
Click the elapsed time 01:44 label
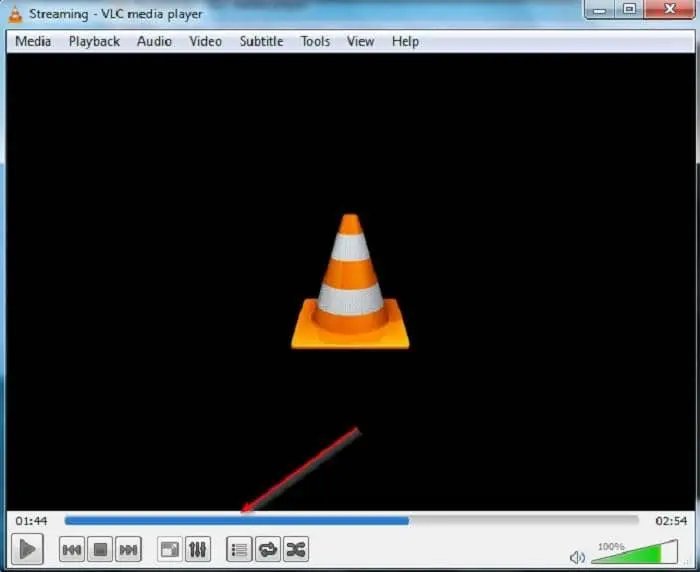click(32, 521)
